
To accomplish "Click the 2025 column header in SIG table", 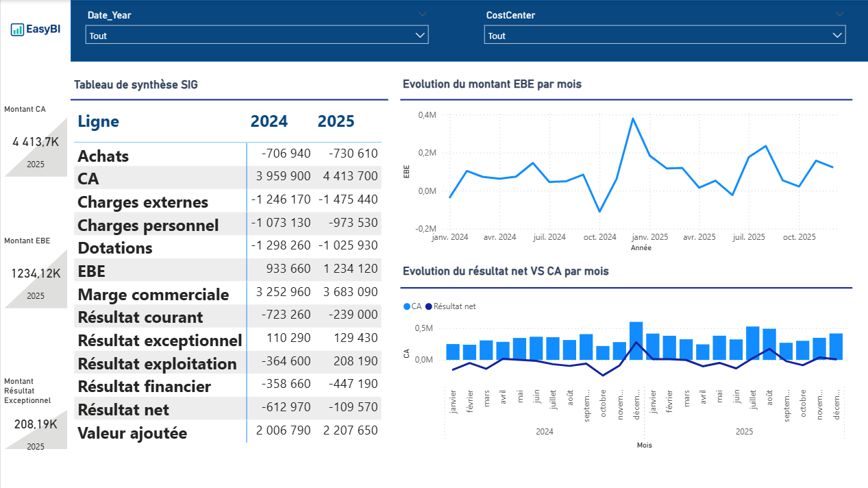I will point(336,121).
